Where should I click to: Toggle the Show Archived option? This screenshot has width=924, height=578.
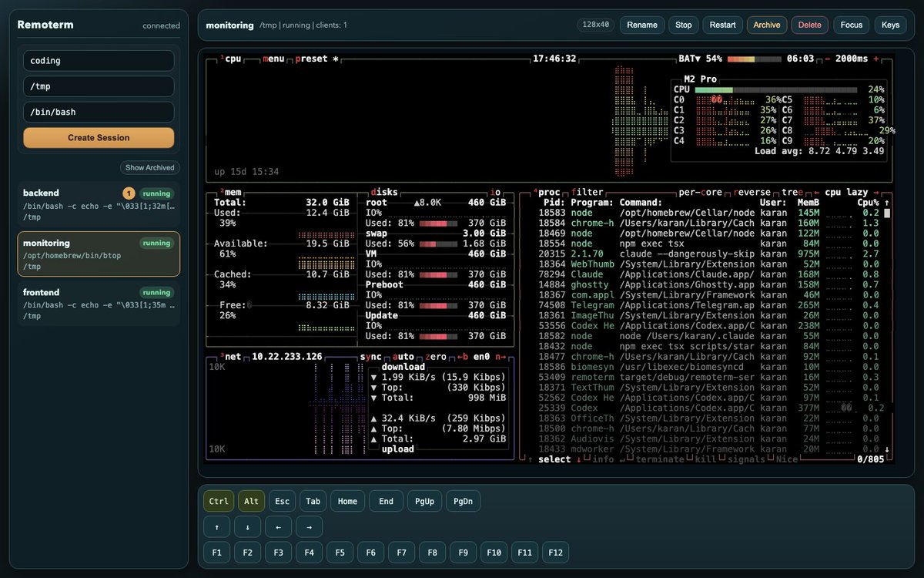[x=150, y=167]
